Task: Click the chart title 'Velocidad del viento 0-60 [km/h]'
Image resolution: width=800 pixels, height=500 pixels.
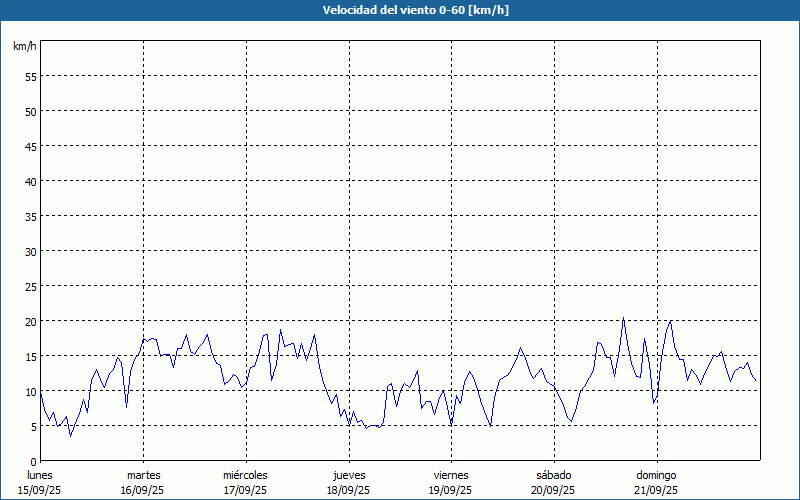Action: pos(400,11)
